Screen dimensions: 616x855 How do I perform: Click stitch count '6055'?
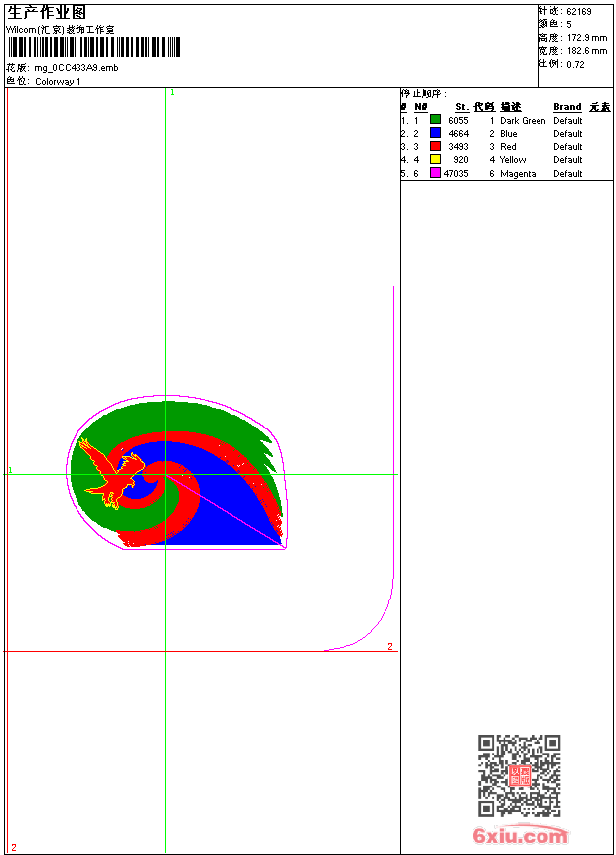click(458, 121)
